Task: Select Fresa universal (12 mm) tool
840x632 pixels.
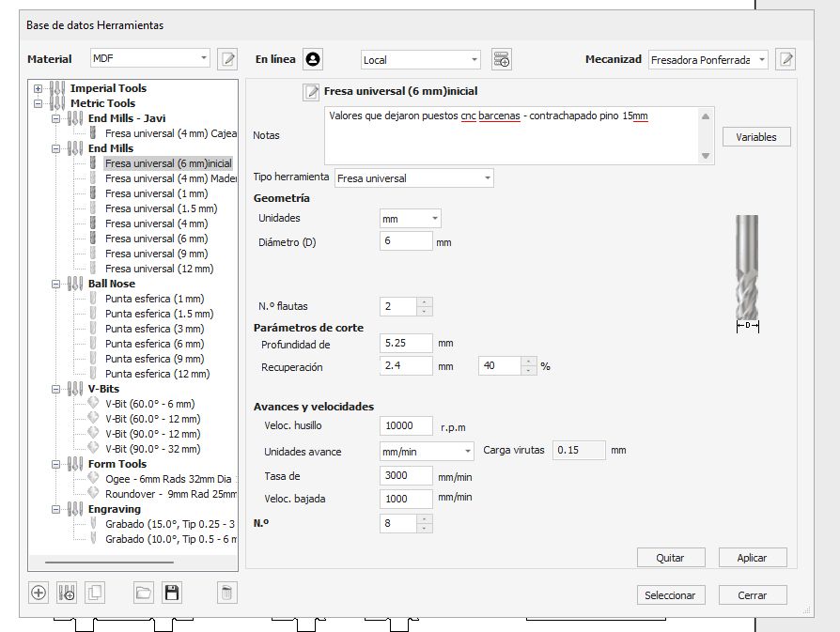Action: [159, 269]
